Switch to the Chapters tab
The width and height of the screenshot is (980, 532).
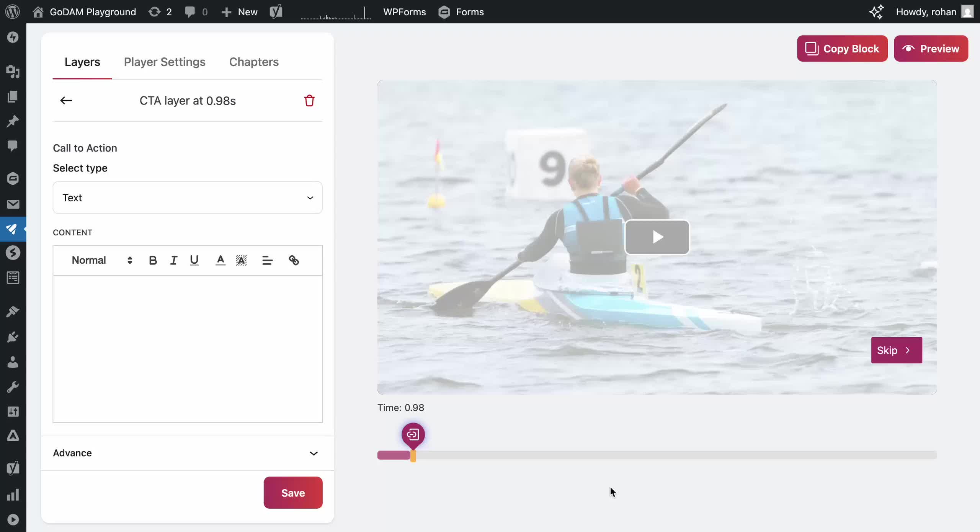coord(253,62)
